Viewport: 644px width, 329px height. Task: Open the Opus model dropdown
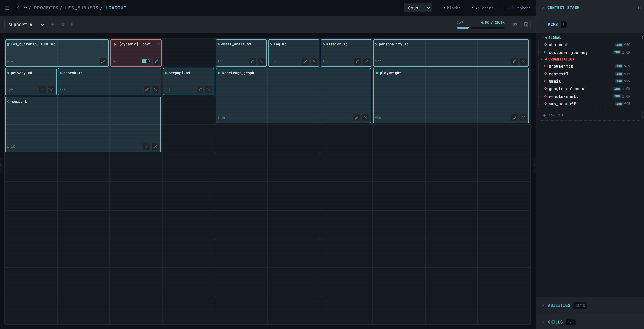click(418, 8)
